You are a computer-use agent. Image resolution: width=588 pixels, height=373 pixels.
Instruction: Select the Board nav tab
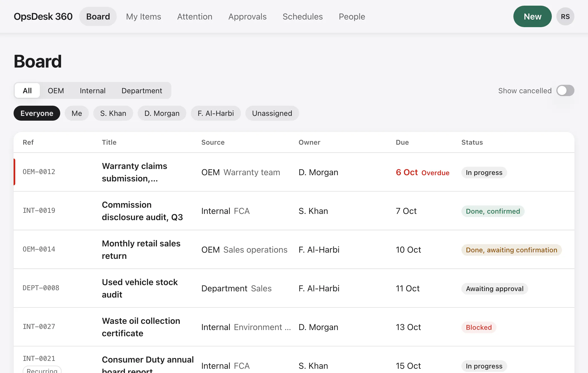tap(98, 16)
